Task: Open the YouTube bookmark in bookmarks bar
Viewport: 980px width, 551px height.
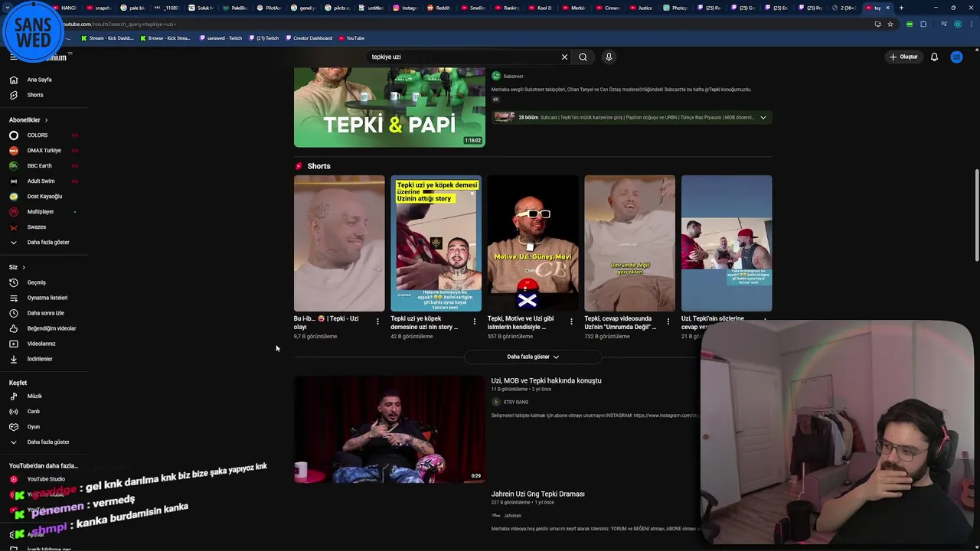Action: click(x=351, y=38)
